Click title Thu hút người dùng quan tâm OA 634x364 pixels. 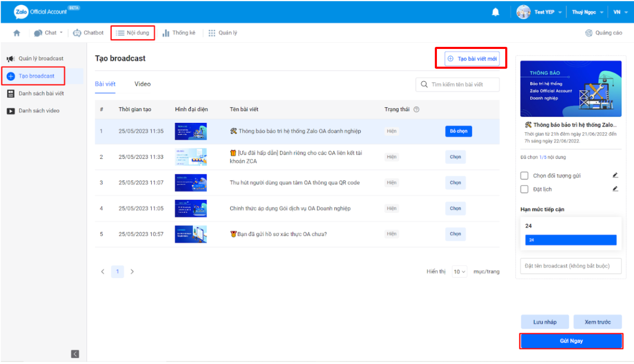pyautogui.click(x=295, y=183)
